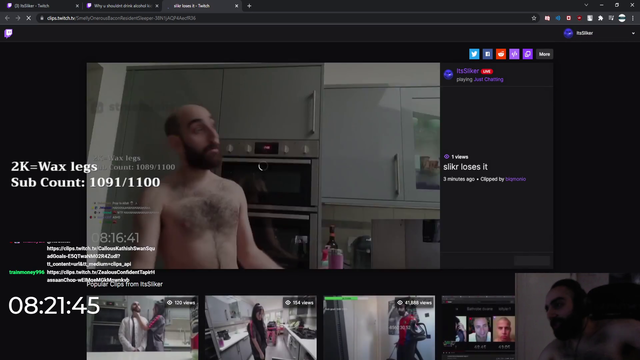Open the red shield extension icon
This screenshot has width=640, height=360.
pyautogui.click(x=579, y=18)
